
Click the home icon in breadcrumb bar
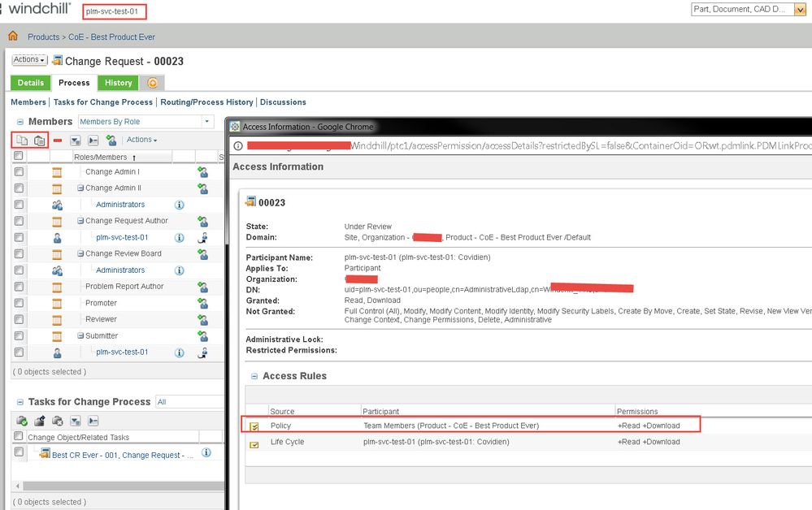point(13,37)
